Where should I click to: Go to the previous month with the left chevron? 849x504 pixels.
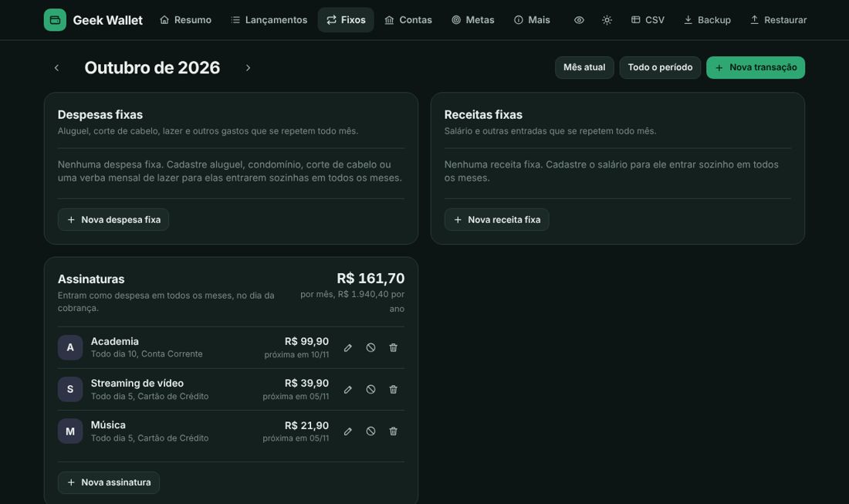point(56,68)
